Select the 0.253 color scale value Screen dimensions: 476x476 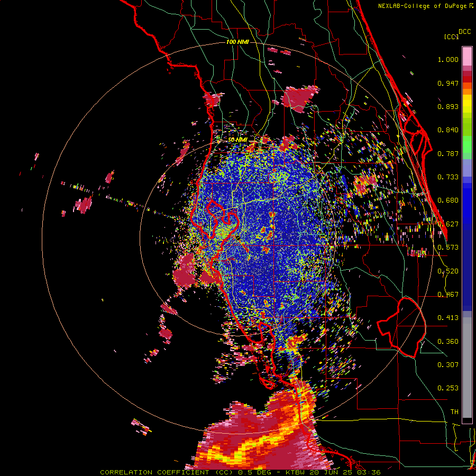(x=448, y=388)
